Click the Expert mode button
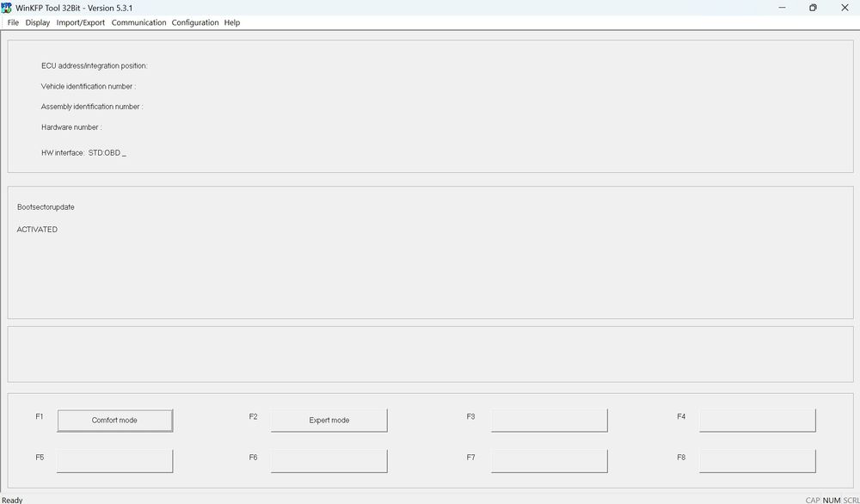The width and height of the screenshot is (860, 504). 329,420
